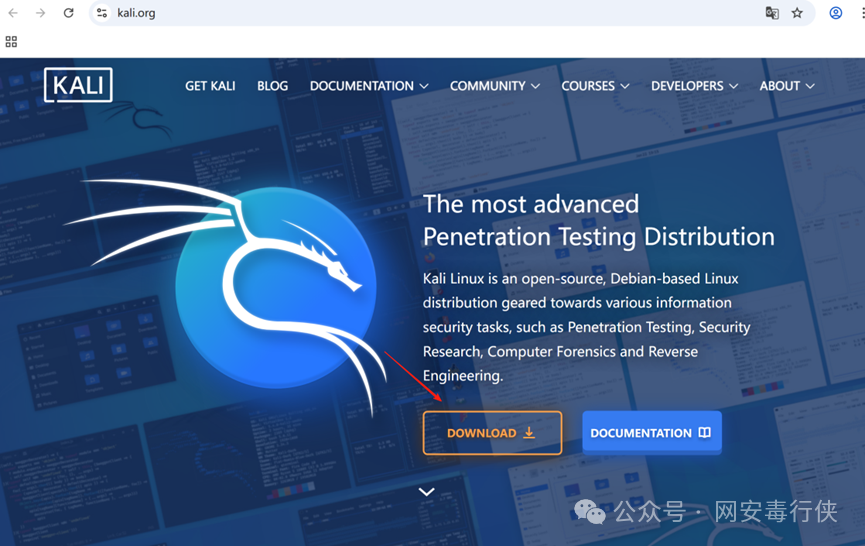This screenshot has width=865, height=546.
Task: Click the browser back arrow
Action: click(x=13, y=13)
